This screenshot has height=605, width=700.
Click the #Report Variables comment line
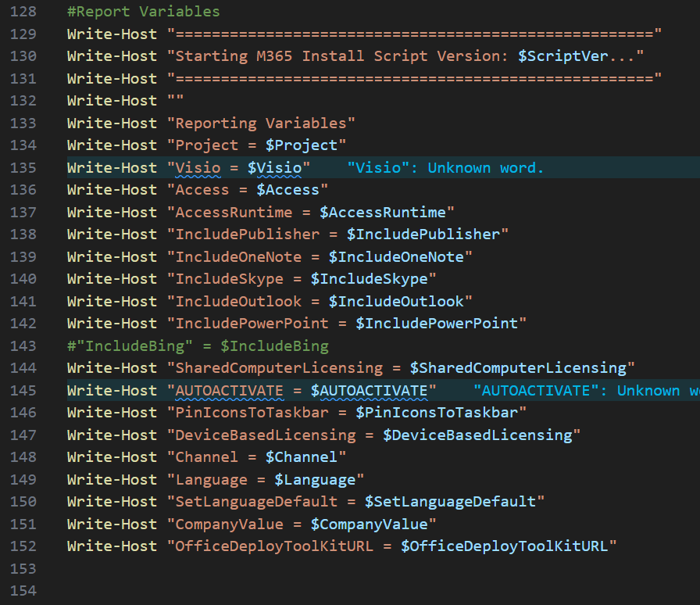tap(143, 12)
